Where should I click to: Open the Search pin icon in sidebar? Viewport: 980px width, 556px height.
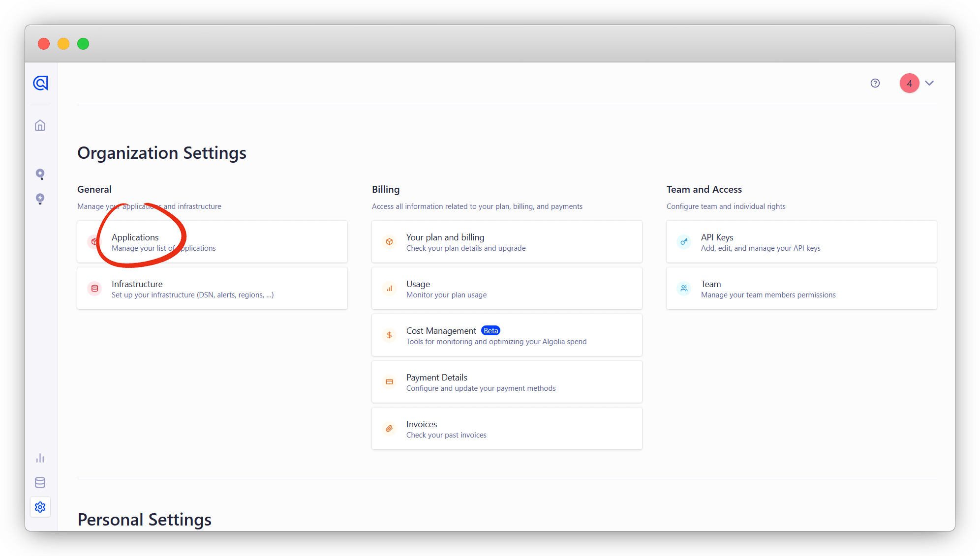[x=40, y=174]
